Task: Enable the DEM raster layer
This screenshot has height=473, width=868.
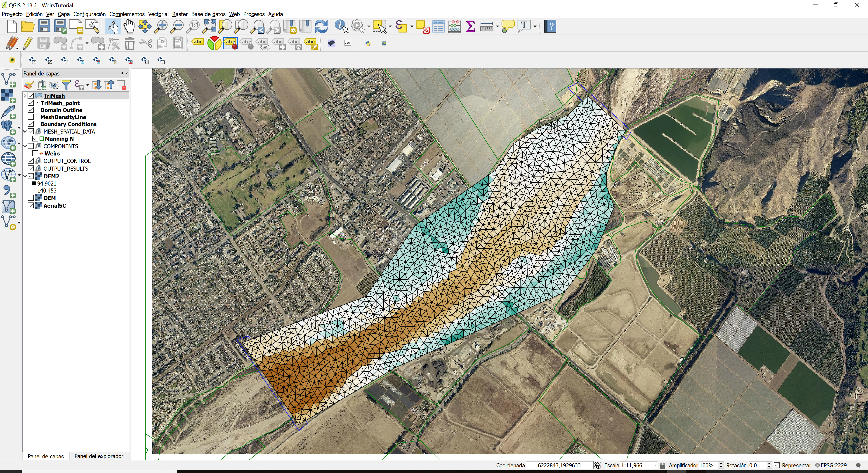Action: (x=31, y=198)
